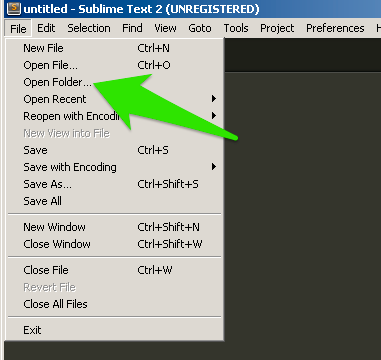The width and height of the screenshot is (381, 360).
Task: Choose Save from the File menu
Action: [114, 150]
